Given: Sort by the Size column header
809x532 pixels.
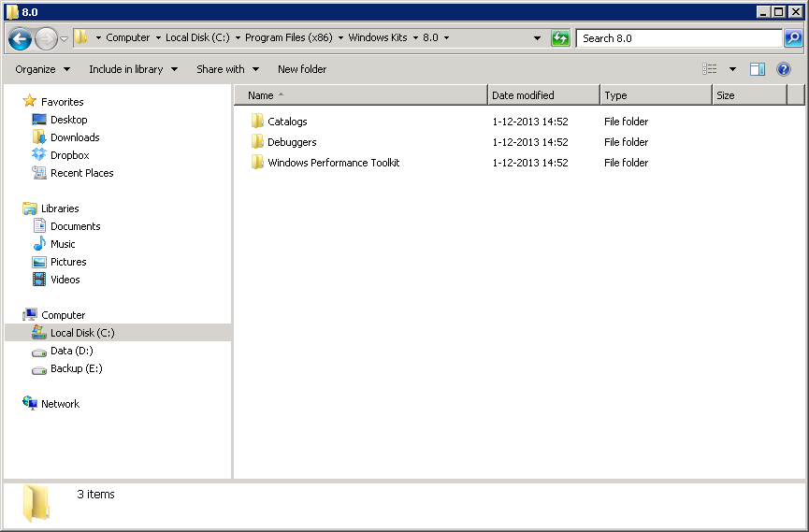Looking at the screenshot, I should pos(750,95).
